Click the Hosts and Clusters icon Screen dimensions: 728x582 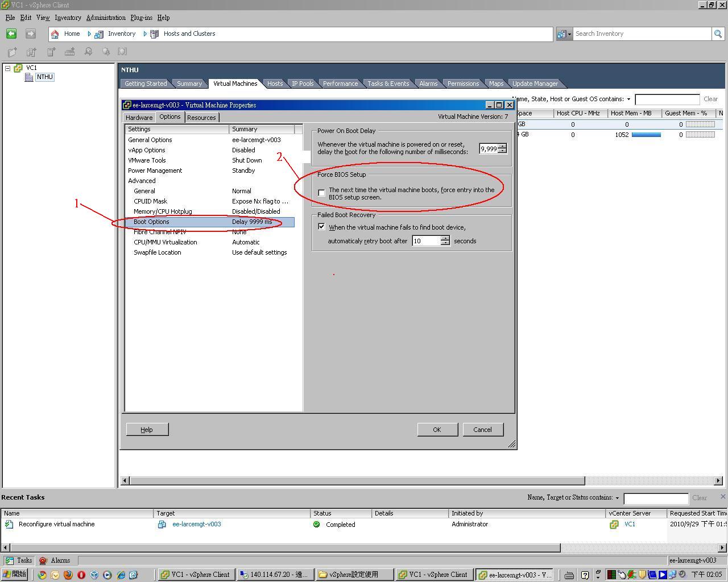[x=154, y=34]
